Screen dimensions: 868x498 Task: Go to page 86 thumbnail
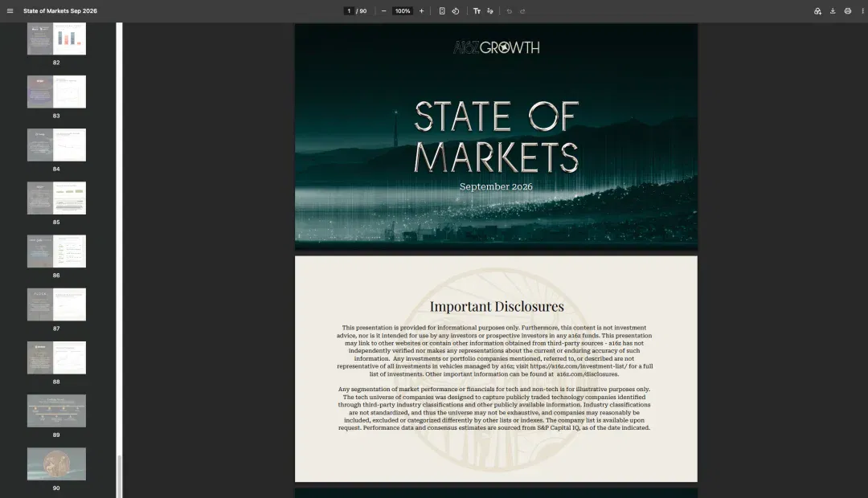point(56,251)
